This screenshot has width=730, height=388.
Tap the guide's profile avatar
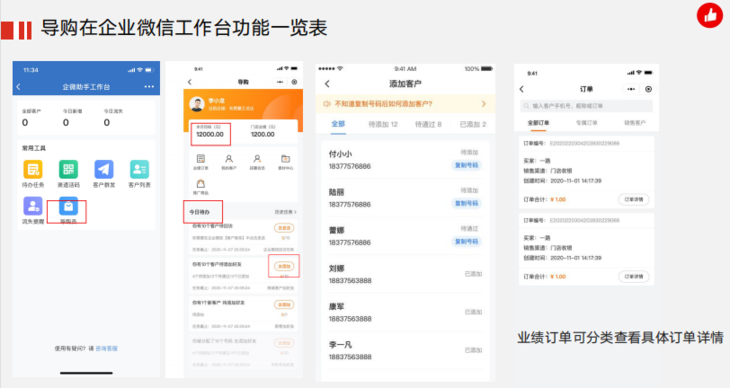pyautogui.click(x=197, y=104)
